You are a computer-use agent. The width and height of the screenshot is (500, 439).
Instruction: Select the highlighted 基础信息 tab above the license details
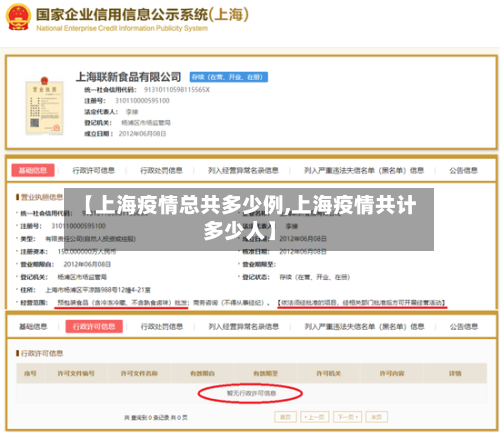[x=33, y=170]
